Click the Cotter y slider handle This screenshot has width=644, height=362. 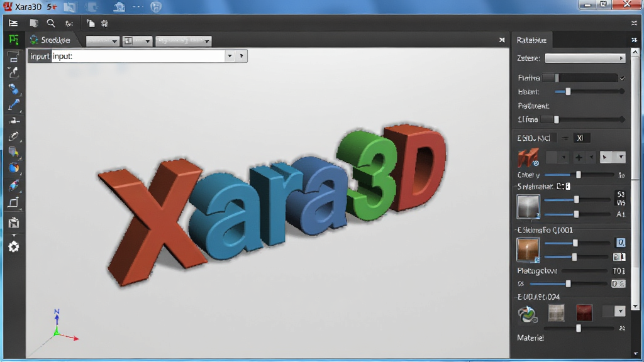point(579,175)
